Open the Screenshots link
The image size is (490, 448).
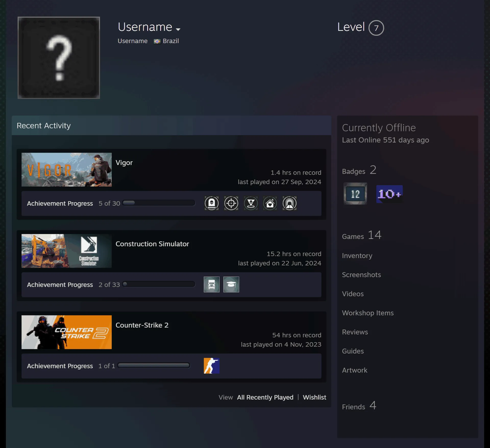(361, 275)
